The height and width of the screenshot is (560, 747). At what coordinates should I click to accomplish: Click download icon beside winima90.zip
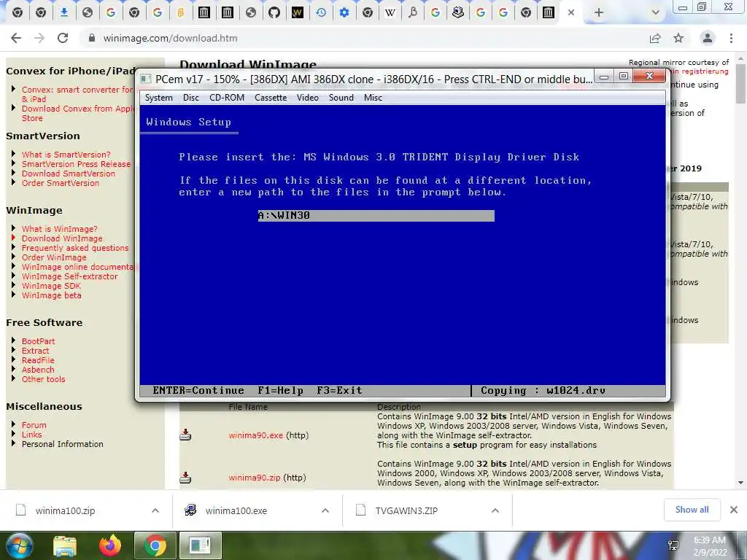[185, 477]
